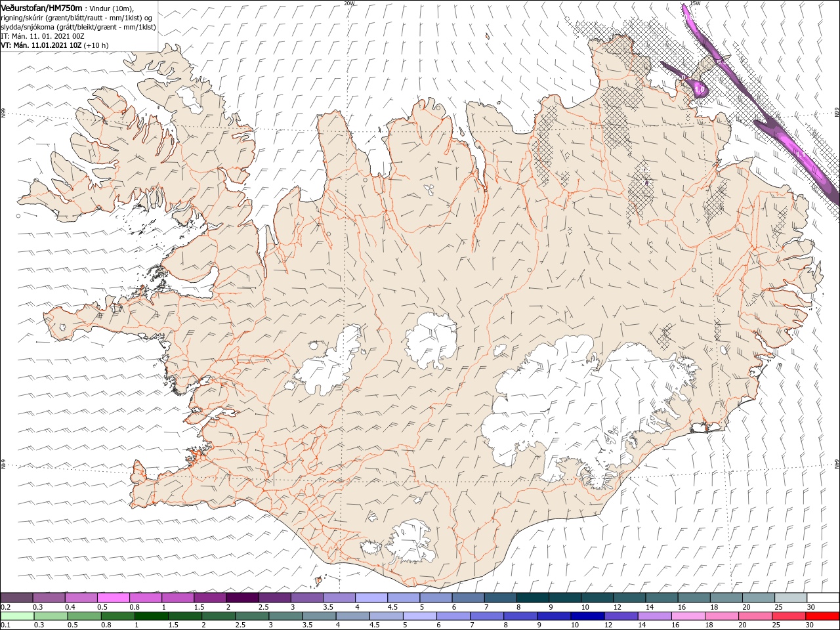This screenshot has width=840, height=630.
Task: Click the light green 0.3–0.5 rain swatch
Action: [51, 616]
